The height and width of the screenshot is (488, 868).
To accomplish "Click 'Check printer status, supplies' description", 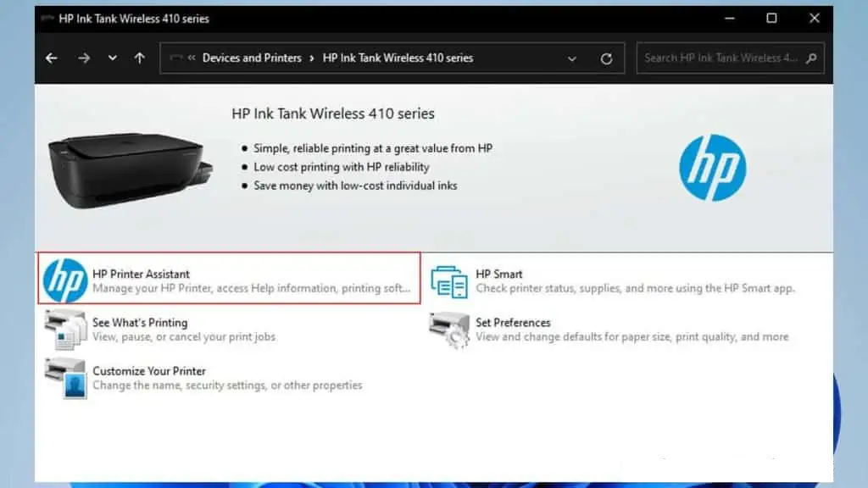I will [x=635, y=288].
